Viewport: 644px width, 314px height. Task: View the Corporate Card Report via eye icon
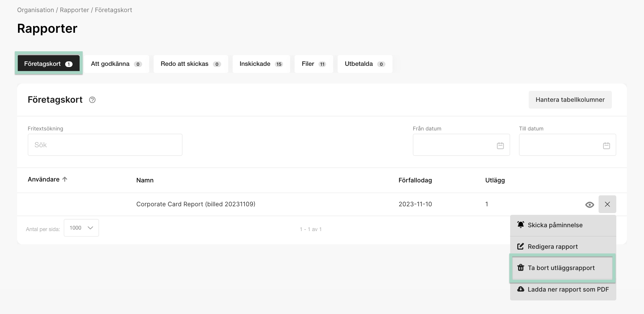(589, 205)
